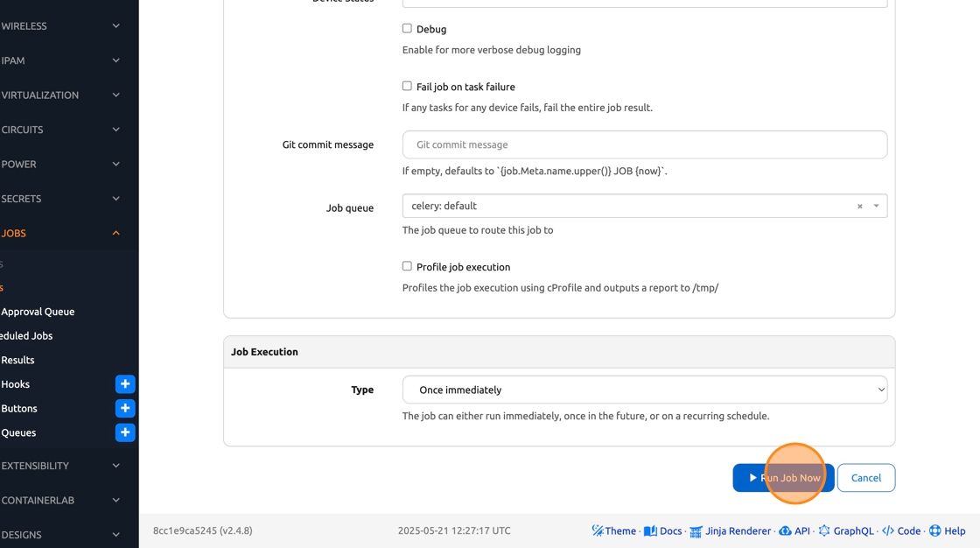Image resolution: width=980 pixels, height=548 pixels.
Task: Clear the selected job queue value
Action: click(859, 207)
